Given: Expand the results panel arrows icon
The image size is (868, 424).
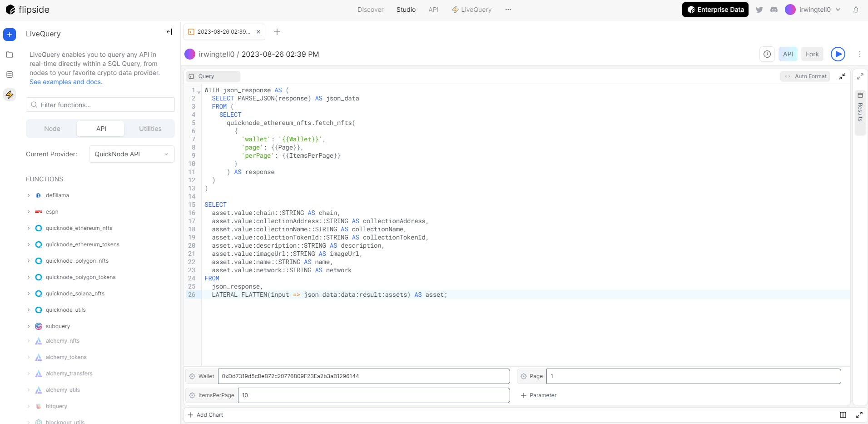Looking at the screenshot, I should coord(860,76).
